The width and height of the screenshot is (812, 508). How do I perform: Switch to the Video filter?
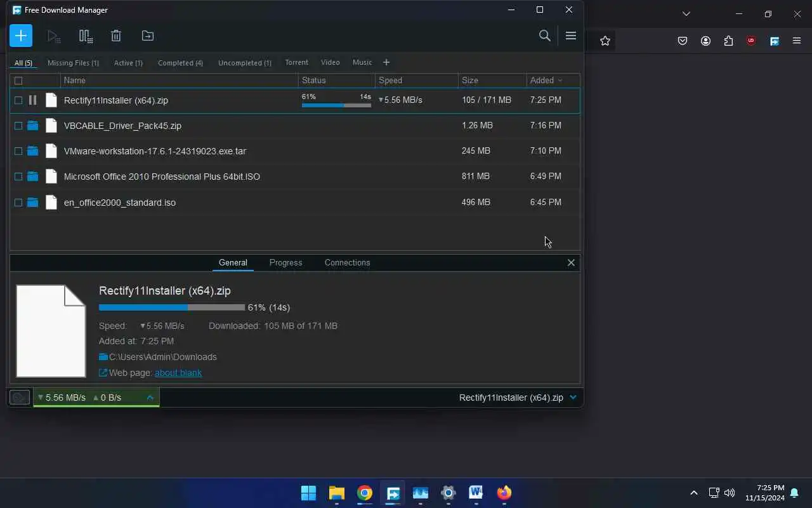pyautogui.click(x=331, y=62)
